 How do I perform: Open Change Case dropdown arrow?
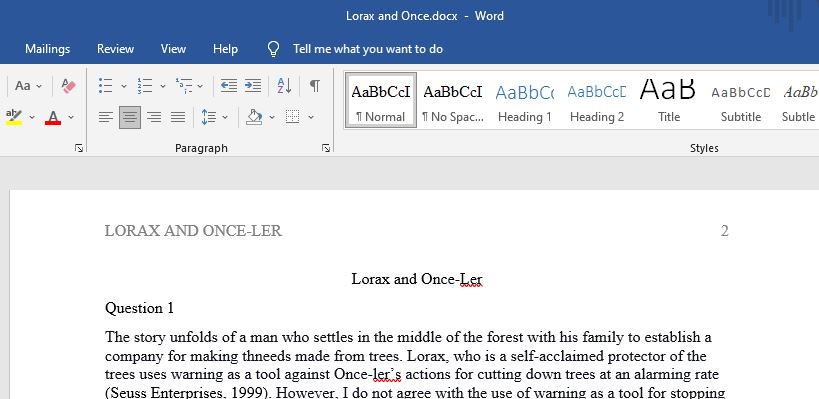tap(39, 86)
